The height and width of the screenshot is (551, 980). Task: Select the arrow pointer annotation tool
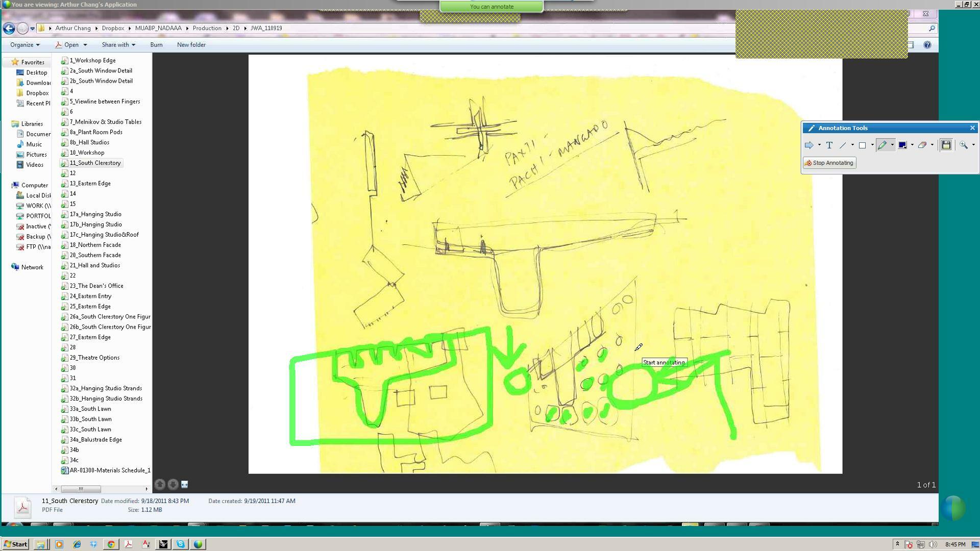click(808, 145)
